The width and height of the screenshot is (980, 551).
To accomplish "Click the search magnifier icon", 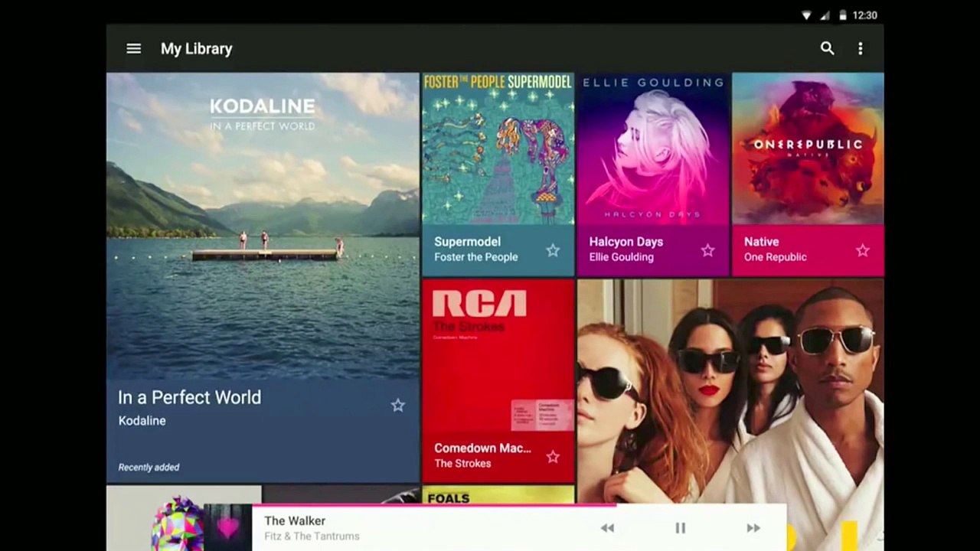I will tap(827, 48).
